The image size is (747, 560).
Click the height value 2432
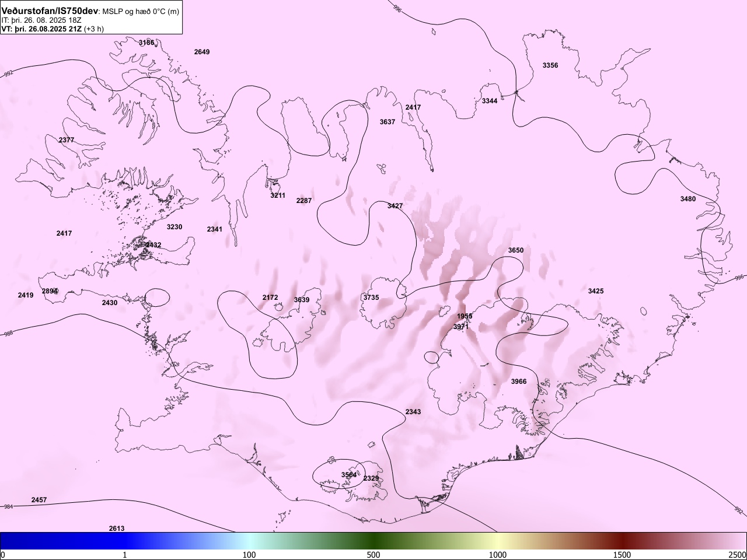(x=153, y=245)
